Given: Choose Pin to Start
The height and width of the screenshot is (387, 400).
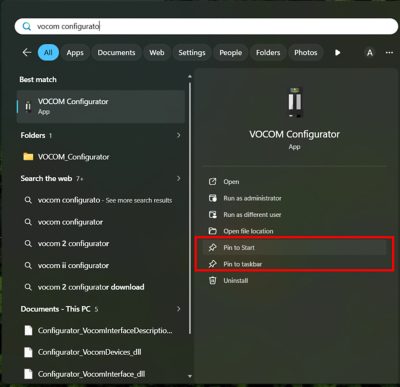Looking at the screenshot, I should click(x=295, y=247).
